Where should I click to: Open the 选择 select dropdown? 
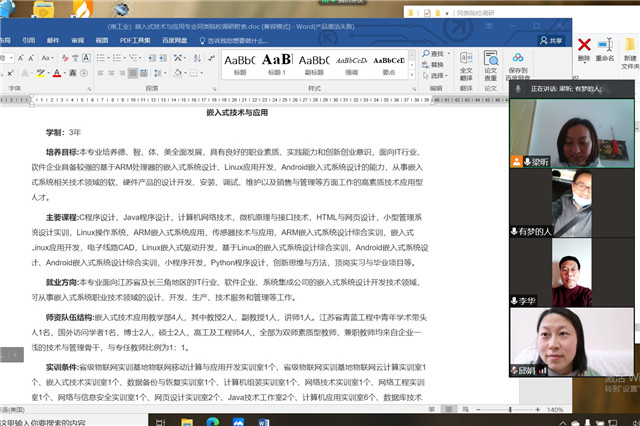438,75
